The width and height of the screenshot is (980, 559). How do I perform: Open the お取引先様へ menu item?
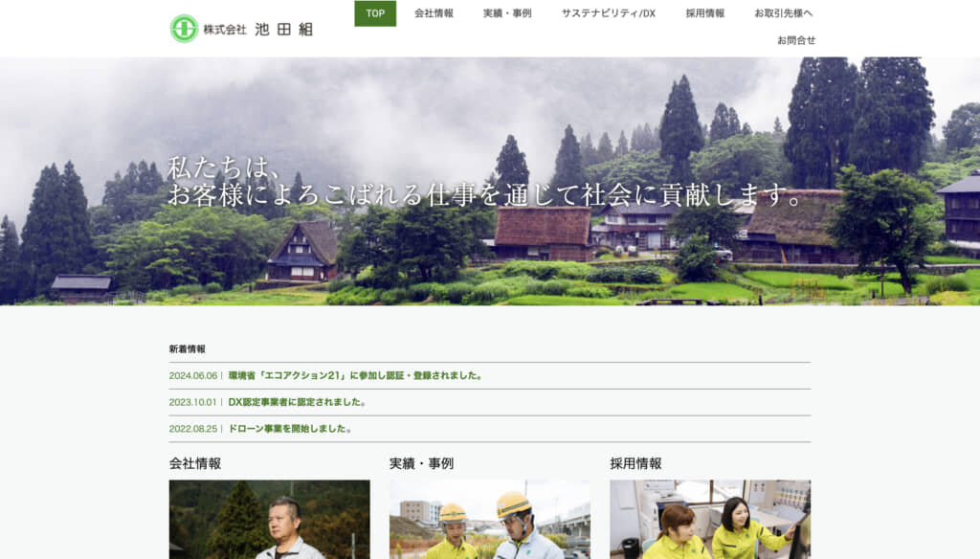783,13
